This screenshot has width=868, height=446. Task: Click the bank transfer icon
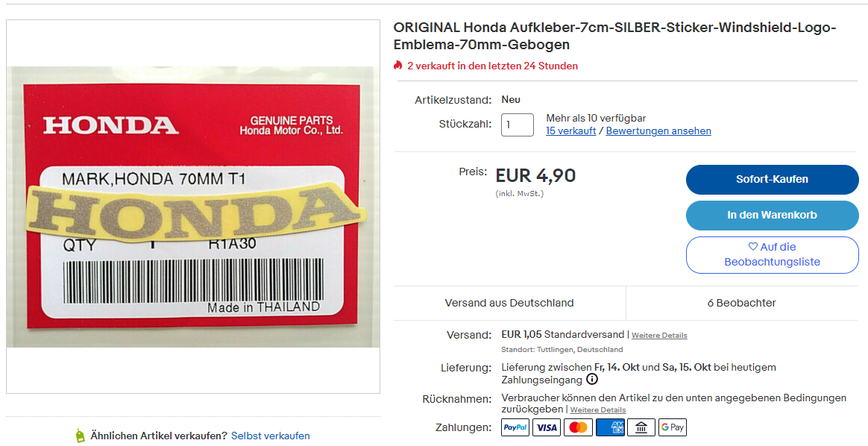641,427
